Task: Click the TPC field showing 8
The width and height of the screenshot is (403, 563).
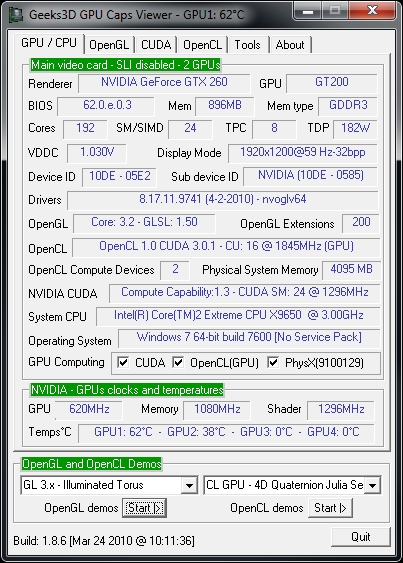Action: tap(274, 129)
